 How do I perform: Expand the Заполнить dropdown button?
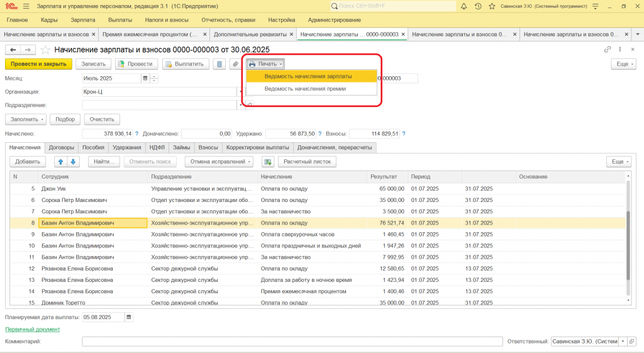[x=26, y=119]
